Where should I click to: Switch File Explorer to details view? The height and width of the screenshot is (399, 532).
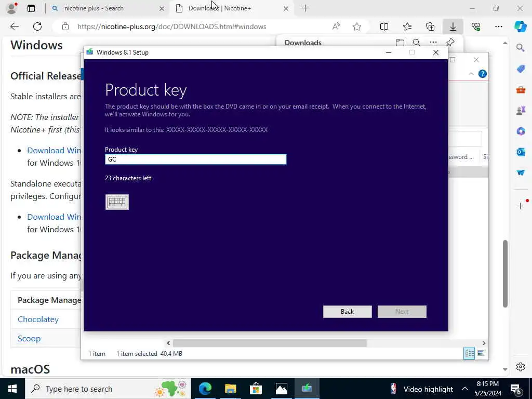469,353
